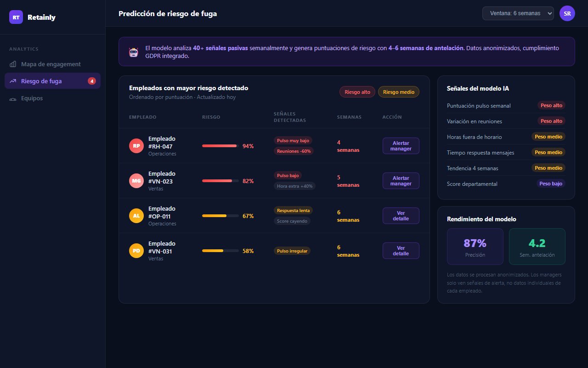Click the Retainly brand name

tap(41, 17)
